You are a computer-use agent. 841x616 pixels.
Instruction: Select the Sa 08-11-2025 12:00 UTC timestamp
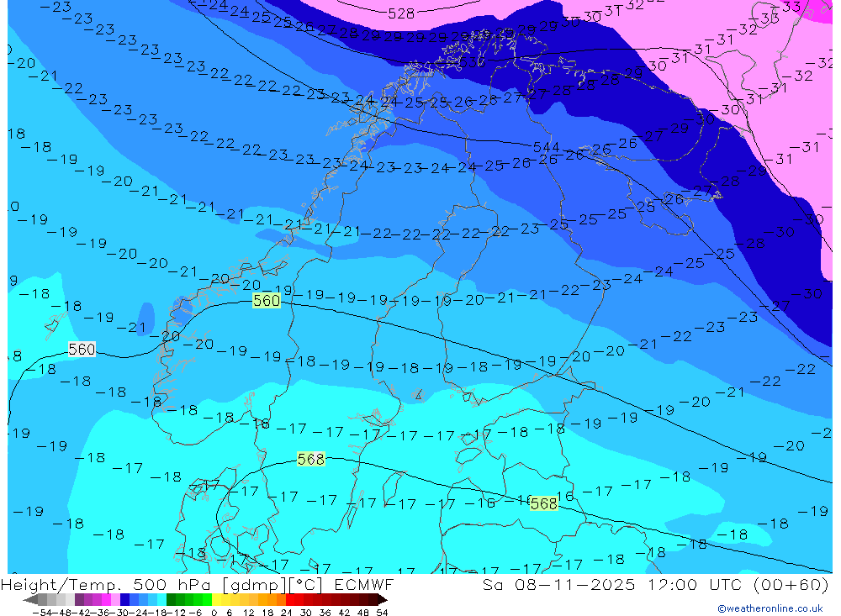(611, 584)
